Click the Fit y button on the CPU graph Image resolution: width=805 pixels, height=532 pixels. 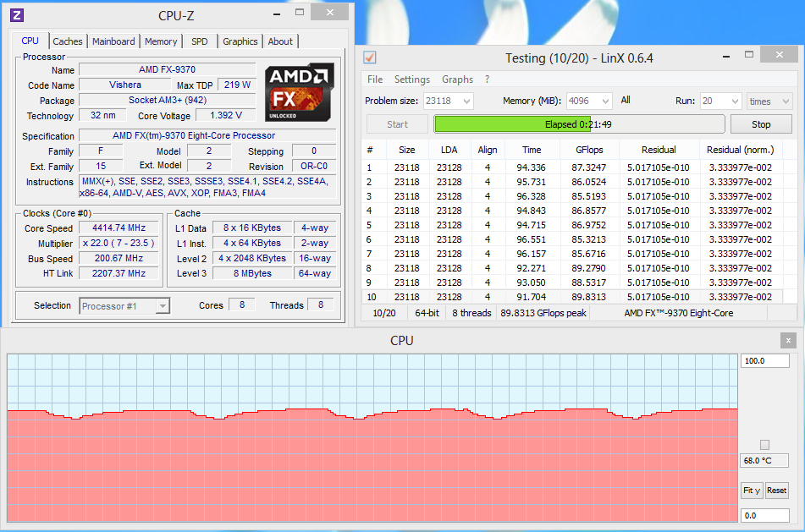(752, 491)
